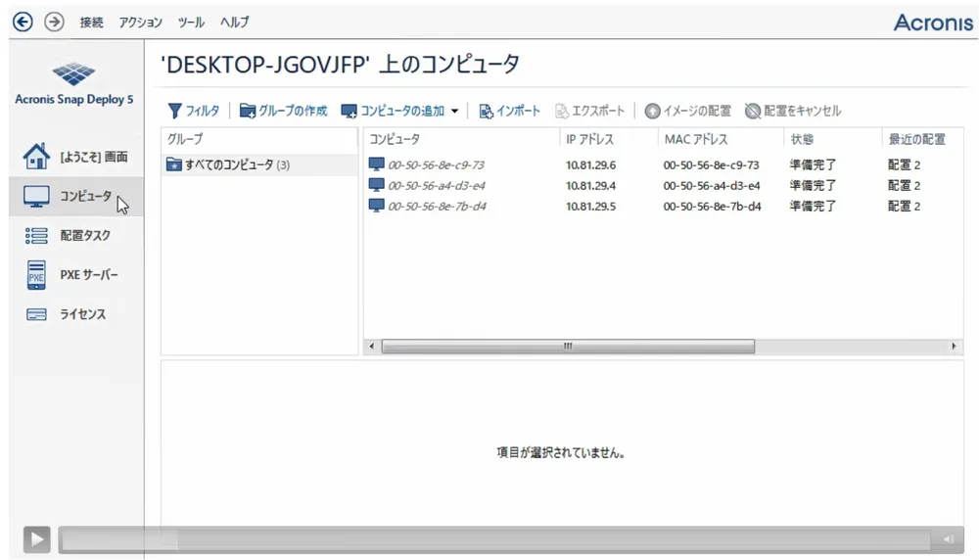Open 配置タスク list icon in the sidebar
979x560 pixels.
pos(36,235)
